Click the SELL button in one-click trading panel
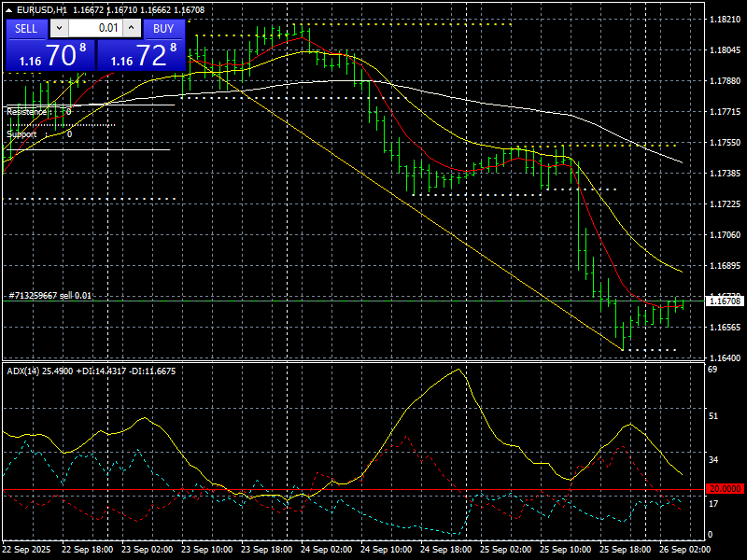The width and height of the screenshot is (747, 560). [26, 29]
